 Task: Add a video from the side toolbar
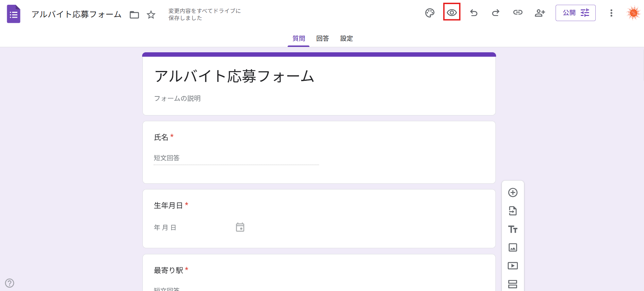coord(513,266)
